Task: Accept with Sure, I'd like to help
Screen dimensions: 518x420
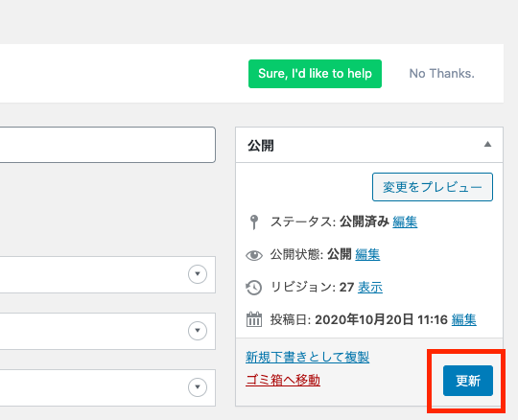Action: [315, 74]
